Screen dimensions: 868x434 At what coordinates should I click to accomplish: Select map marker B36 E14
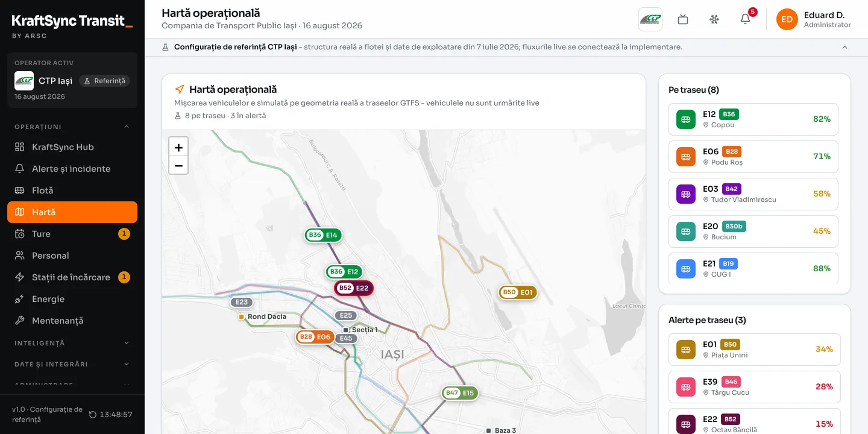(x=323, y=235)
